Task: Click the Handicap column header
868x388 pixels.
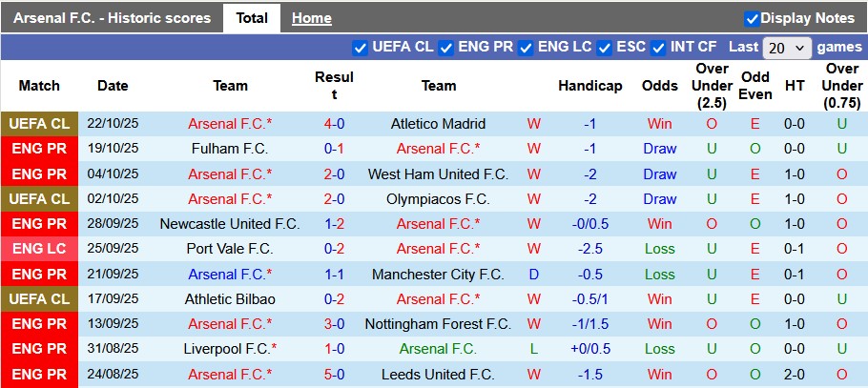Action: coord(589,86)
